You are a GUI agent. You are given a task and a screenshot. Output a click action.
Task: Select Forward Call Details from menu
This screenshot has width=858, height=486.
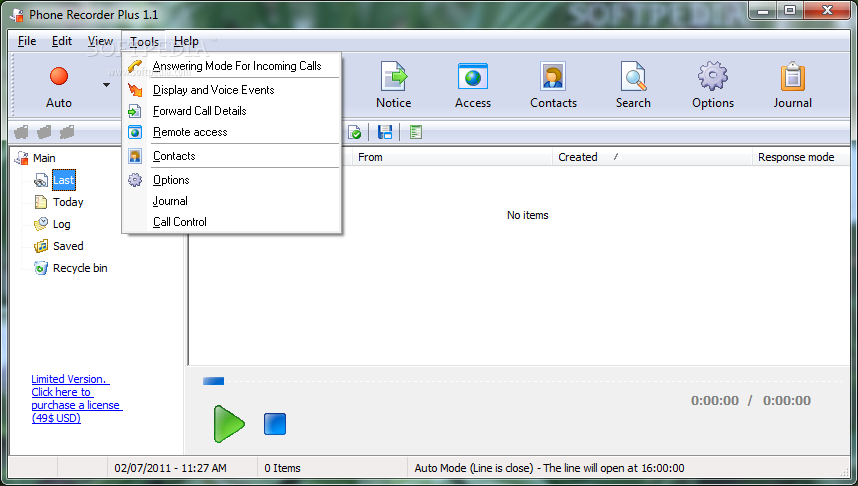(x=231, y=111)
